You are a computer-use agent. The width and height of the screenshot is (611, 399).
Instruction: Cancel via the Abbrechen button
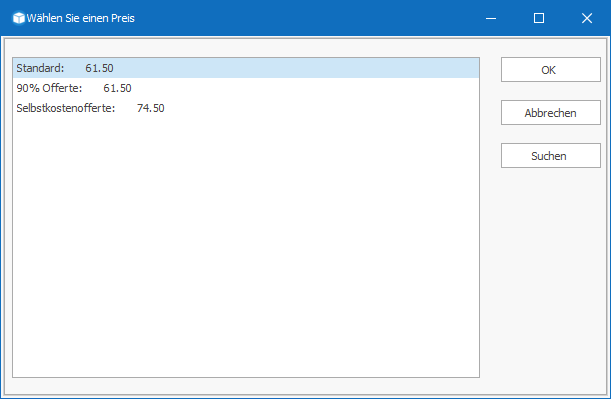coord(551,113)
